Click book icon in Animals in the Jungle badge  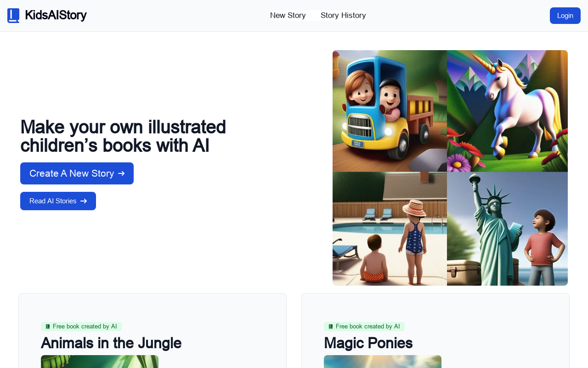tap(48, 327)
